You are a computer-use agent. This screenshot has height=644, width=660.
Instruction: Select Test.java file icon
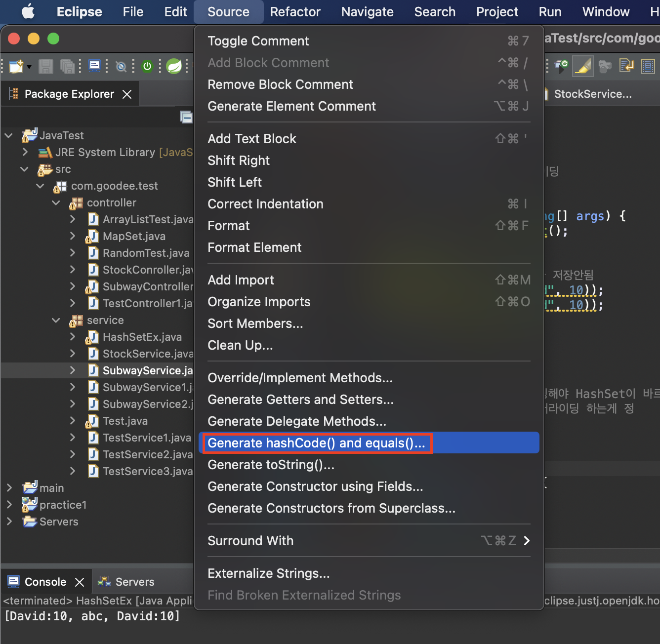[92, 421]
